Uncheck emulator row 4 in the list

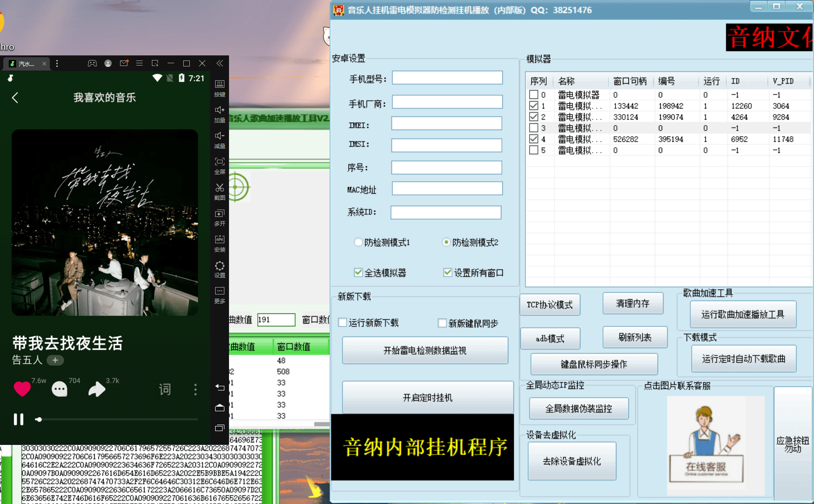pyautogui.click(x=533, y=139)
